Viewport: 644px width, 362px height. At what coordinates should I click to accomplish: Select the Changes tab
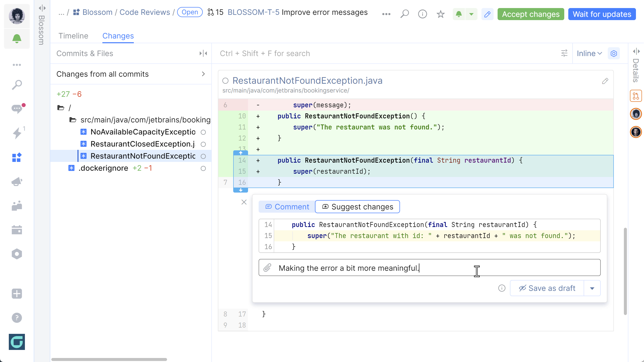tap(118, 36)
